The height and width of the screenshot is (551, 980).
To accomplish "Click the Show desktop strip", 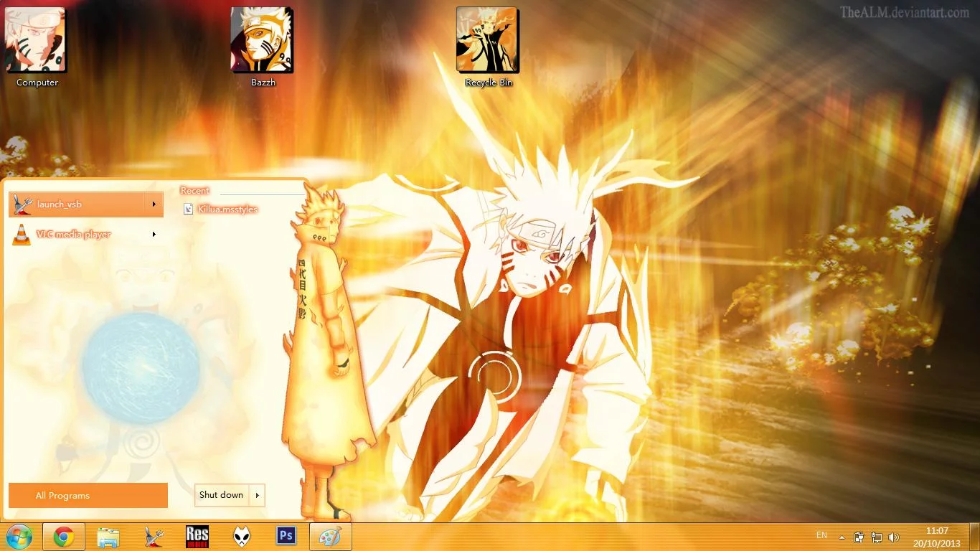I will coord(976,537).
